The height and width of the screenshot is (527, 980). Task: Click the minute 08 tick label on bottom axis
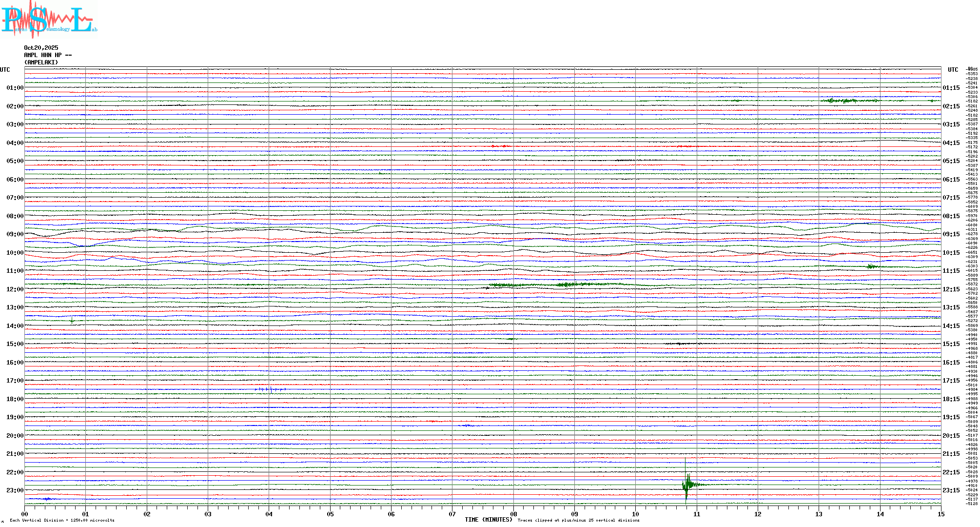[513, 514]
